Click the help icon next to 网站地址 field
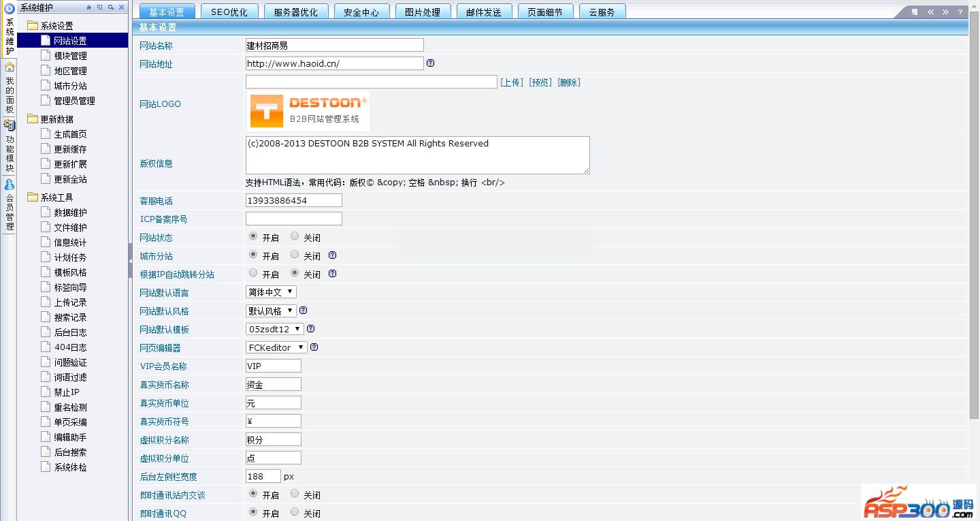The image size is (980, 521). pyautogui.click(x=430, y=63)
